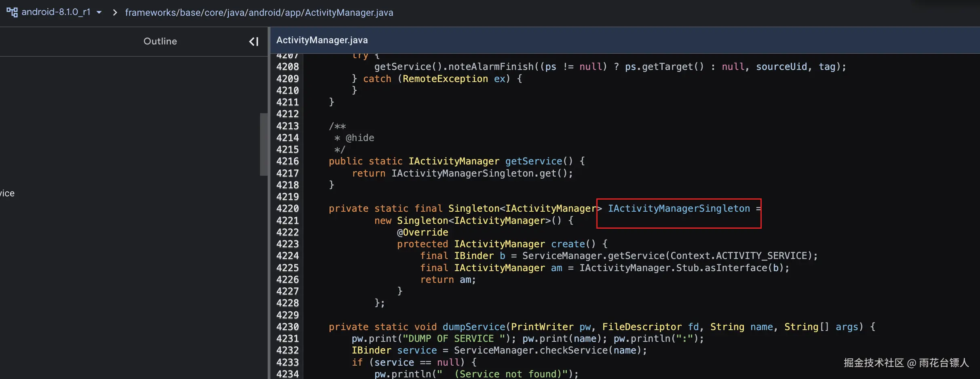Click the PrintWriter type on line 4230
Image resolution: width=980 pixels, height=379 pixels.
point(542,327)
